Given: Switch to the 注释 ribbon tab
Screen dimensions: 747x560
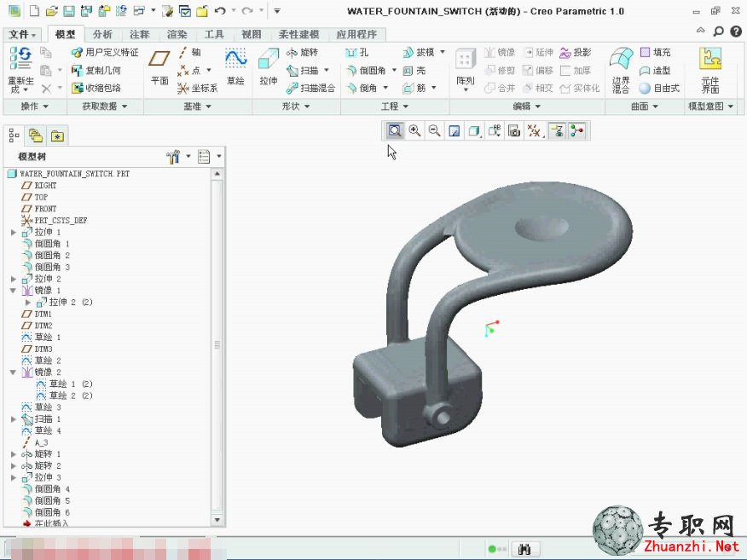Looking at the screenshot, I should [140, 34].
